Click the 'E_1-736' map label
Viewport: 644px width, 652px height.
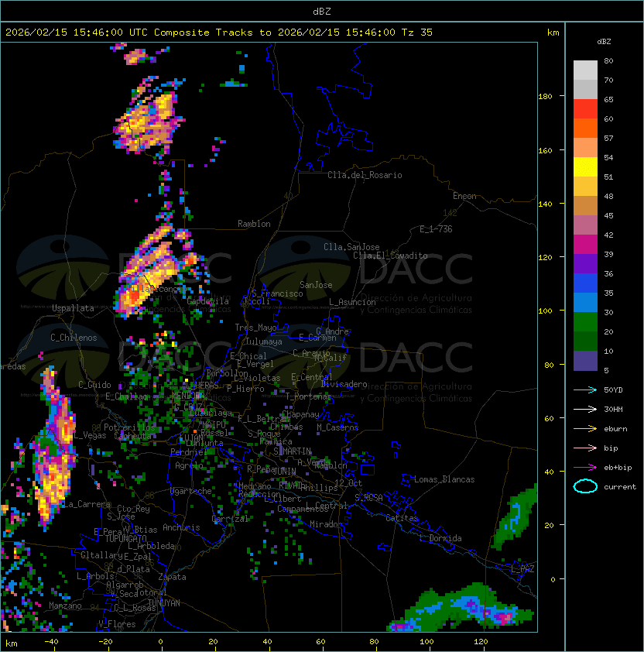pyautogui.click(x=436, y=229)
